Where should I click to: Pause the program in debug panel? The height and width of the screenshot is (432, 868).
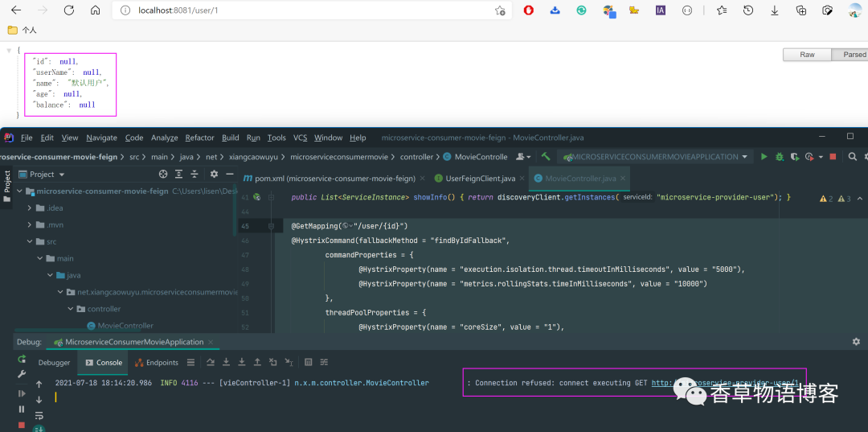tap(22, 409)
